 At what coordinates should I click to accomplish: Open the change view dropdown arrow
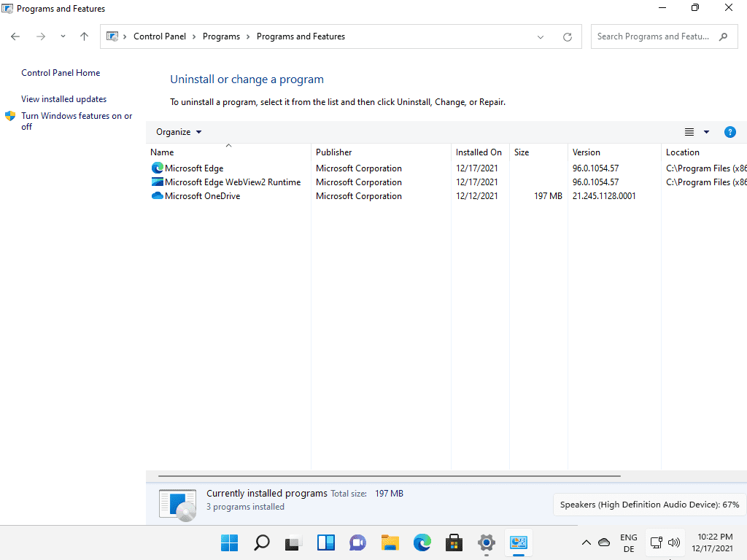point(706,132)
